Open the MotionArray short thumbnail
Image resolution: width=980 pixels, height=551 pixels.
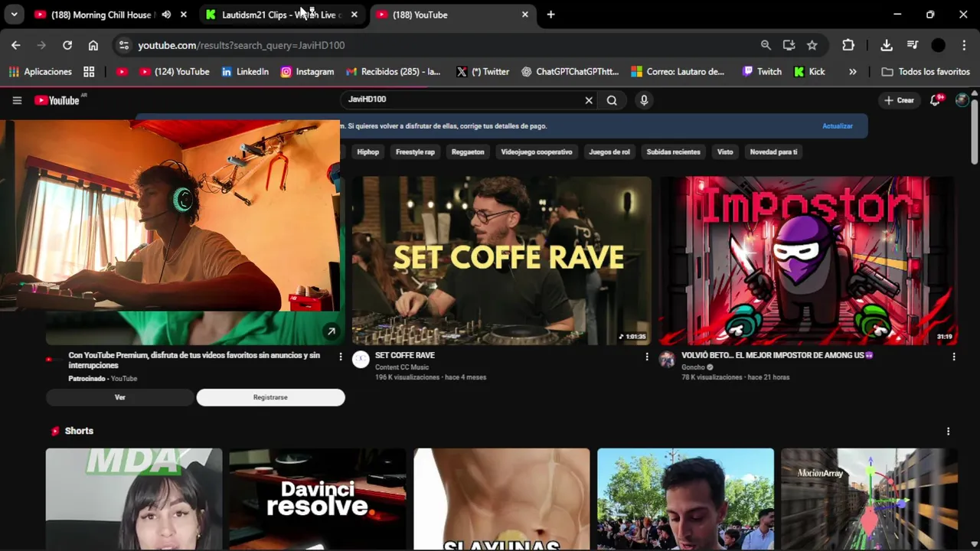coord(869,499)
